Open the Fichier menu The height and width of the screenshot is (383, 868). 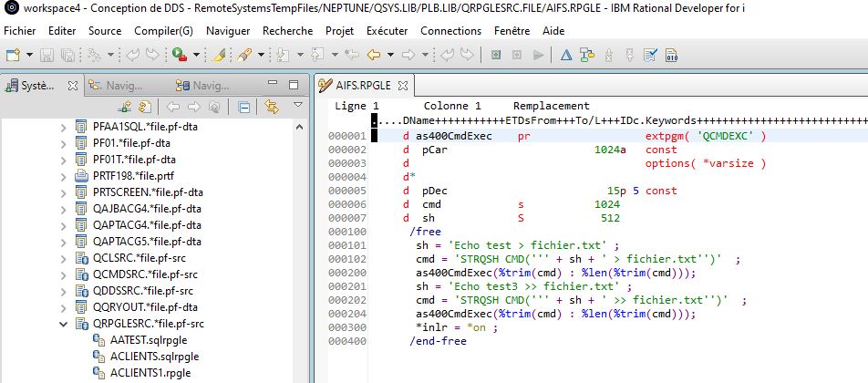coord(20,31)
